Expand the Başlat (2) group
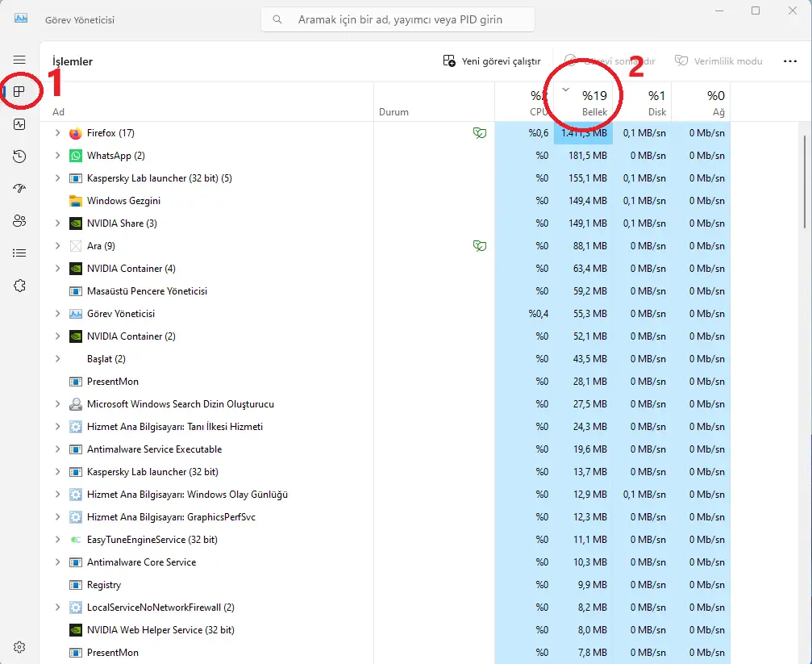Image resolution: width=812 pixels, height=664 pixels. (x=57, y=359)
